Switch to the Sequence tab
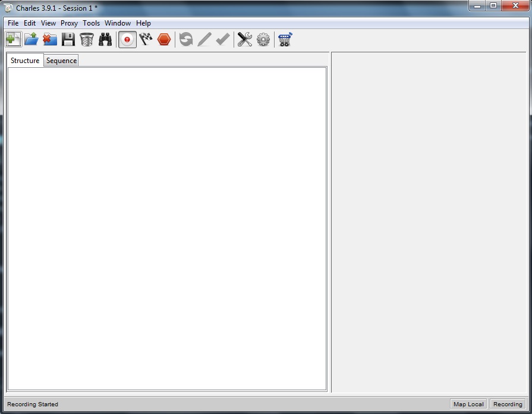 click(x=61, y=61)
